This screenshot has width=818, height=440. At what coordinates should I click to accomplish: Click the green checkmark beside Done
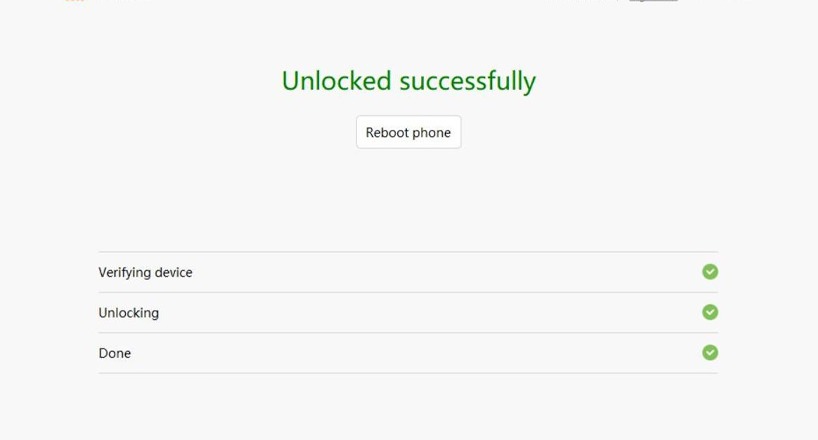click(710, 353)
